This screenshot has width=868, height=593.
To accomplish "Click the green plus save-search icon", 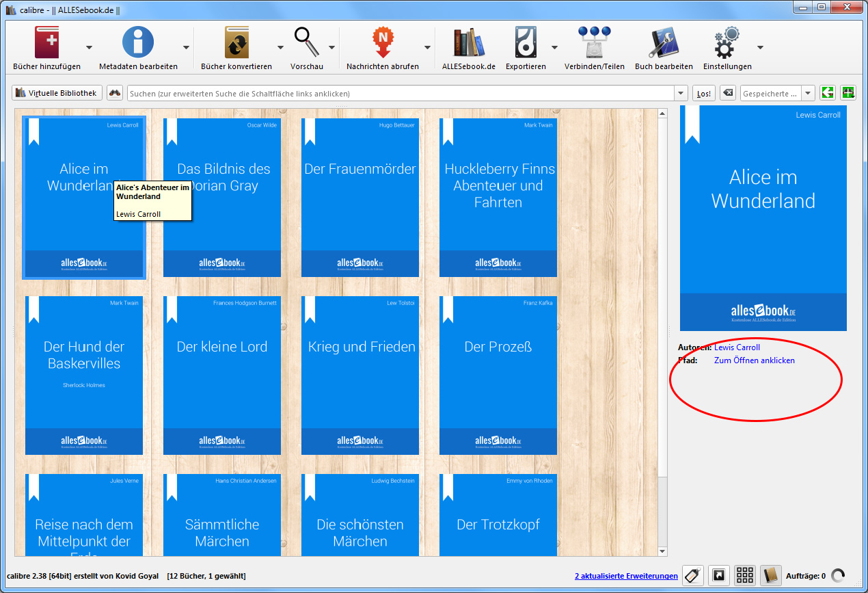I will click(x=848, y=93).
